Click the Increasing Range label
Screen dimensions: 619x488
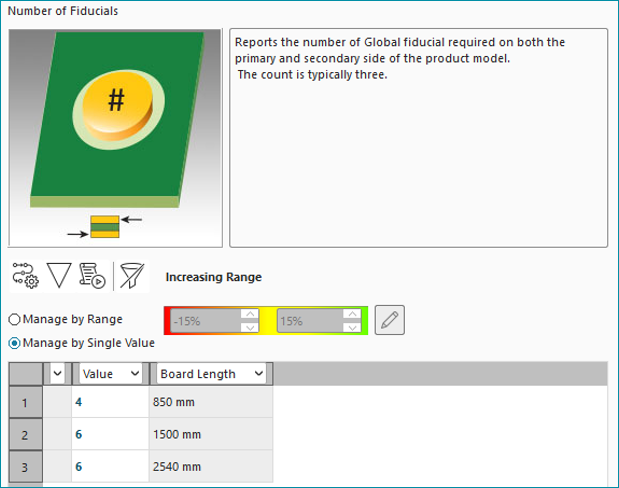(214, 277)
